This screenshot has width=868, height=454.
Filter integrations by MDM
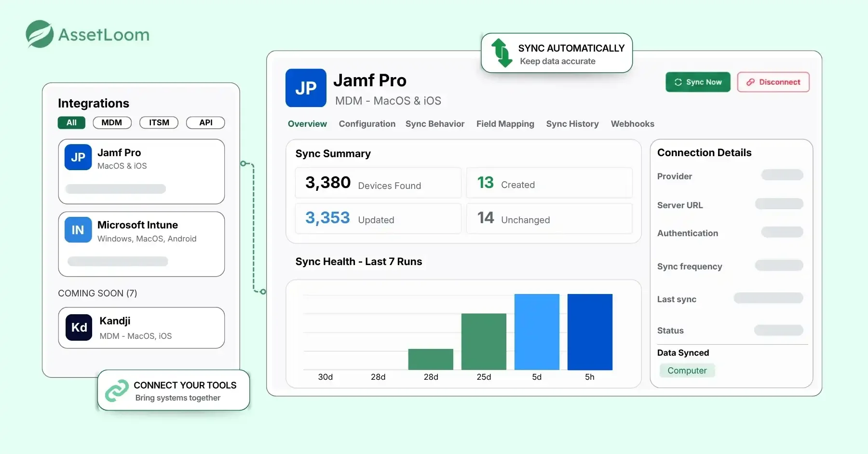pyautogui.click(x=112, y=122)
